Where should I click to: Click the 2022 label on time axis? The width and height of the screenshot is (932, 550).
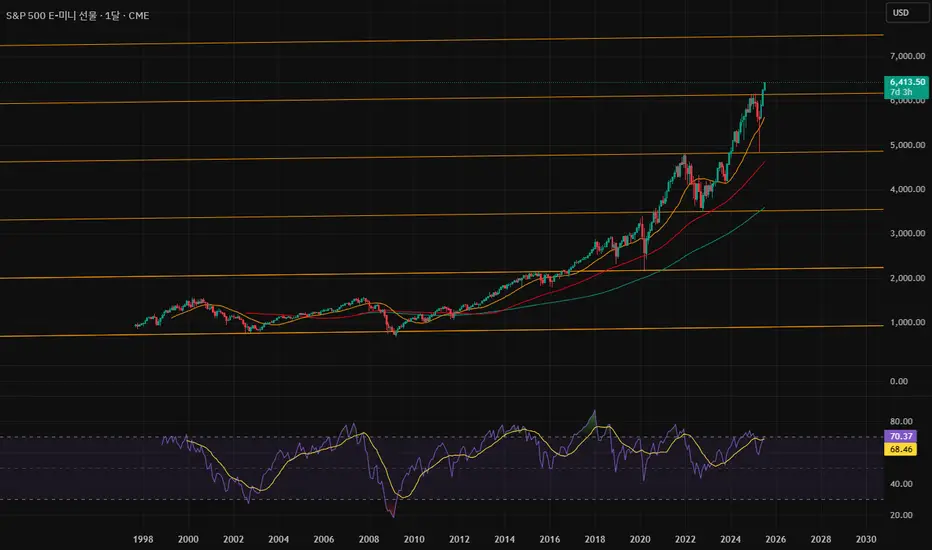pyautogui.click(x=685, y=539)
